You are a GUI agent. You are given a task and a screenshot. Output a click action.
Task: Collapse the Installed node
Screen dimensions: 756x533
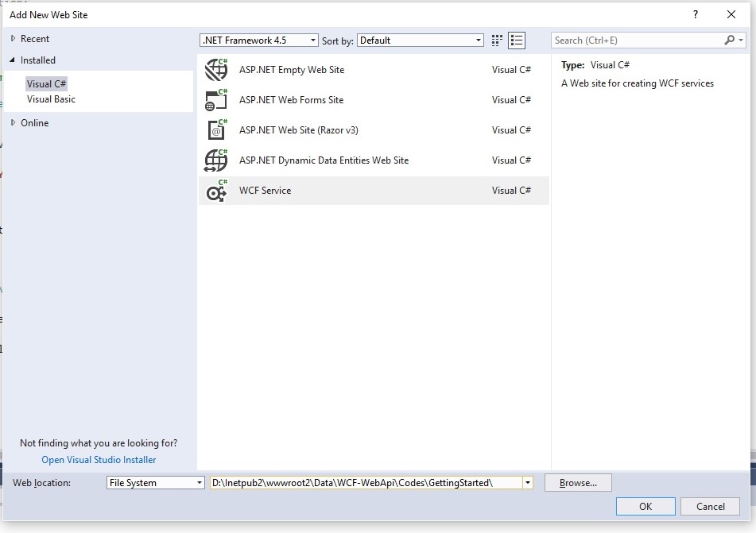[13, 60]
